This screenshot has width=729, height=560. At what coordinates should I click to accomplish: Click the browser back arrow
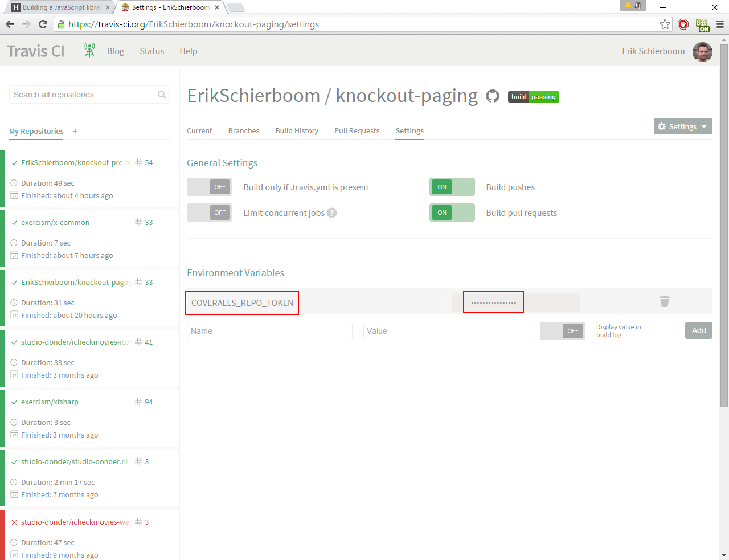pos(10,24)
